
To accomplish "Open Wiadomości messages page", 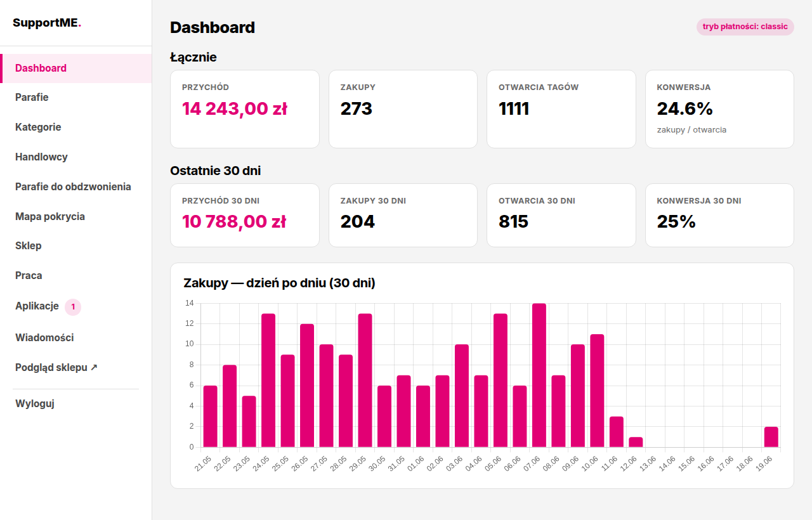I will pos(76,338).
